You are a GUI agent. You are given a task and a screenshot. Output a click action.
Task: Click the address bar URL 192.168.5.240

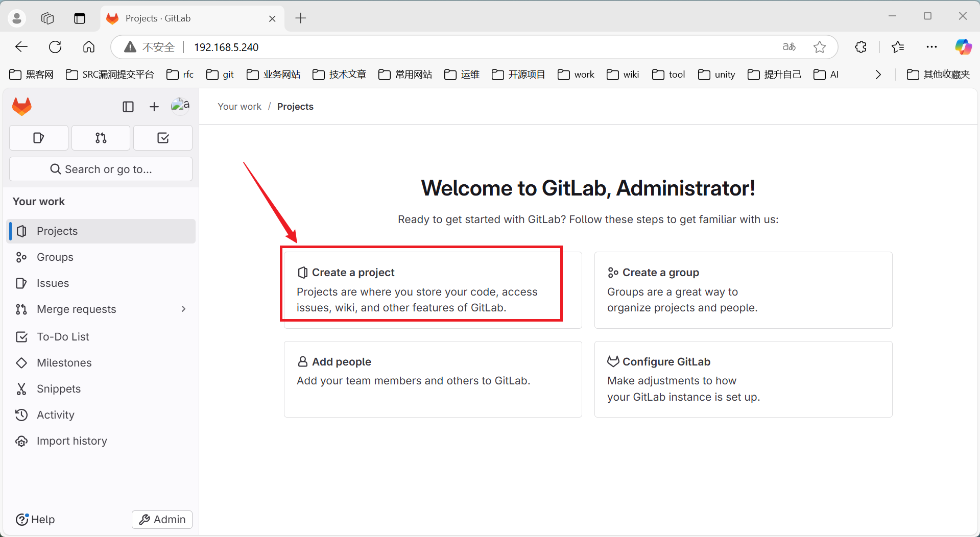click(x=226, y=47)
